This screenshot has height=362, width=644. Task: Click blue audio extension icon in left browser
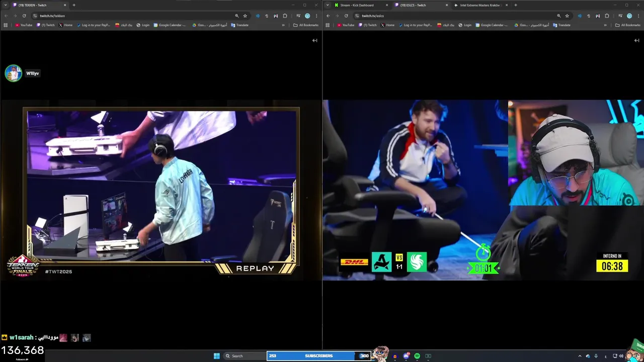coord(258,16)
